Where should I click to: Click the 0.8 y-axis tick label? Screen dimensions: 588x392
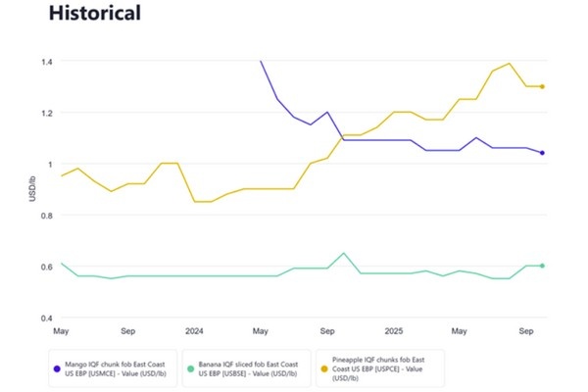point(45,216)
